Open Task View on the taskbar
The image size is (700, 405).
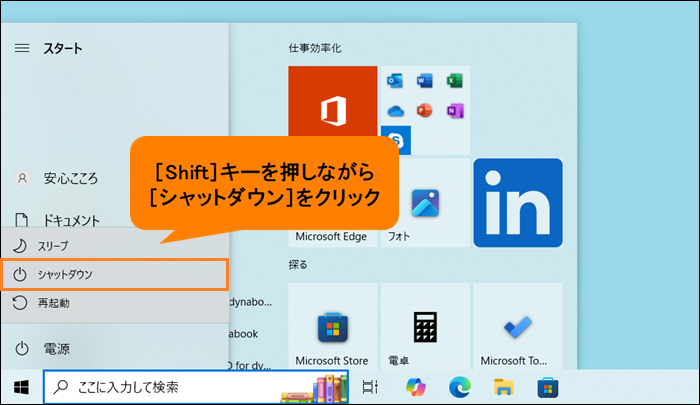click(x=370, y=387)
